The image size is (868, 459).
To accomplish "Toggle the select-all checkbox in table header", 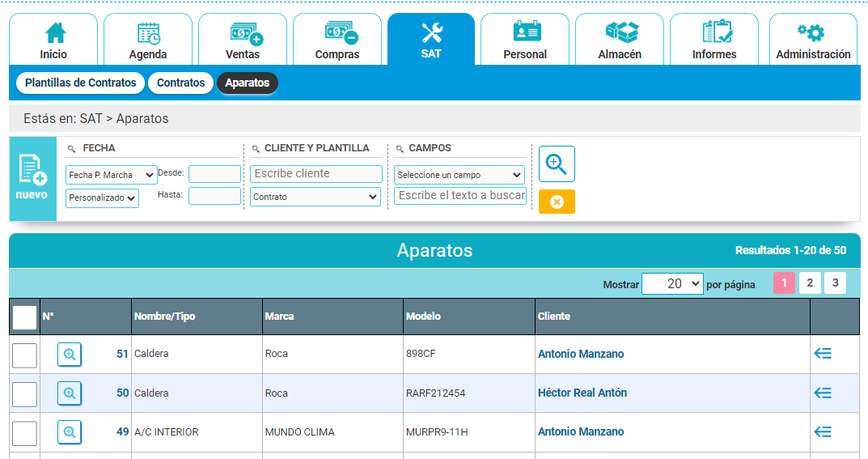I will pos(24,318).
